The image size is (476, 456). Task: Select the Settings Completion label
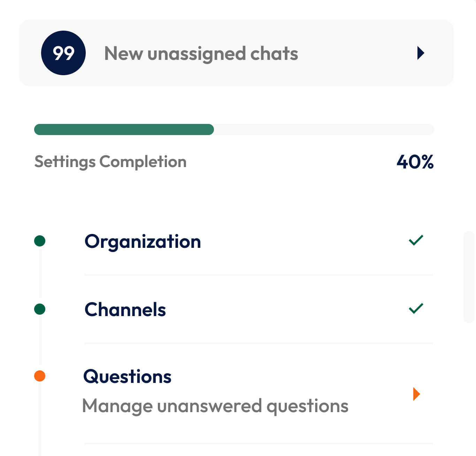110,162
